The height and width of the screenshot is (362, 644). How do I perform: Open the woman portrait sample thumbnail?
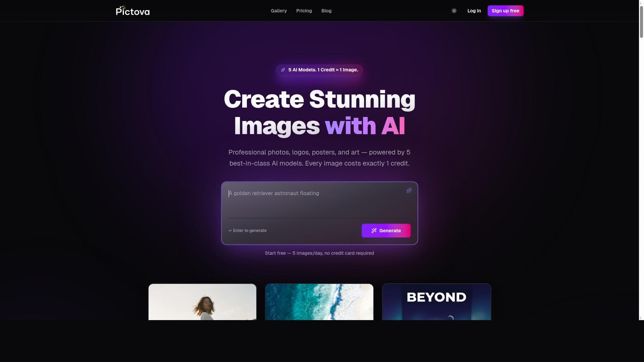pos(202,302)
